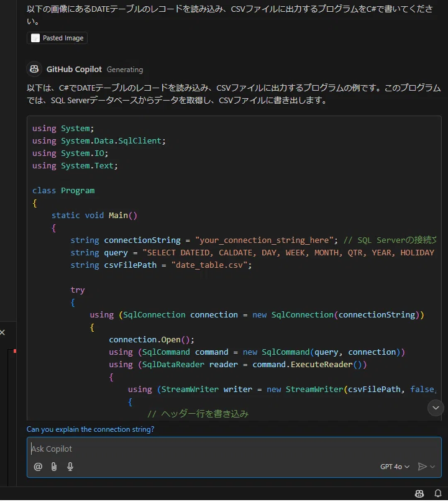This screenshot has width=448, height=502.
Task: Attach a file using the paperclip icon
Action: [54, 467]
